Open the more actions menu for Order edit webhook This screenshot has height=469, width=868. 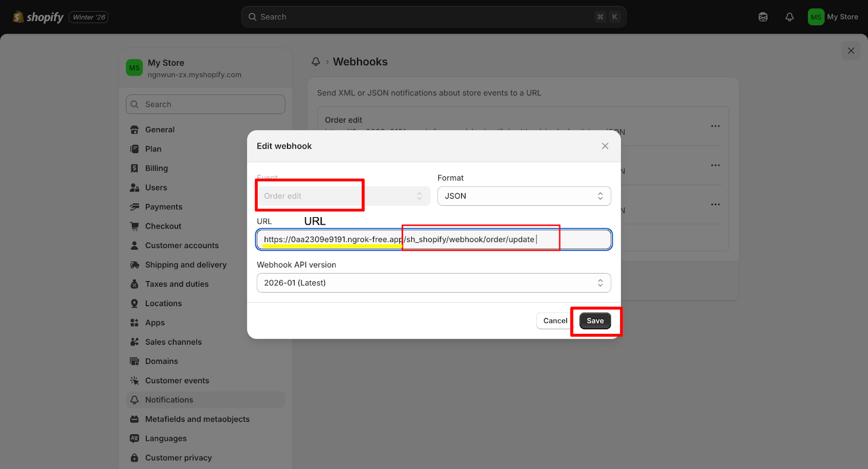coord(716,126)
